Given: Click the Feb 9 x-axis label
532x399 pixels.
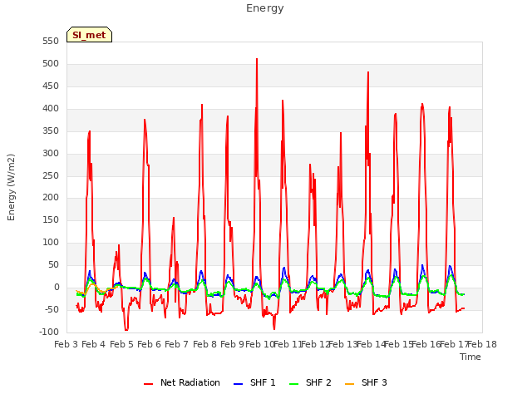Looking at the screenshot, I should (x=232, y=344).
